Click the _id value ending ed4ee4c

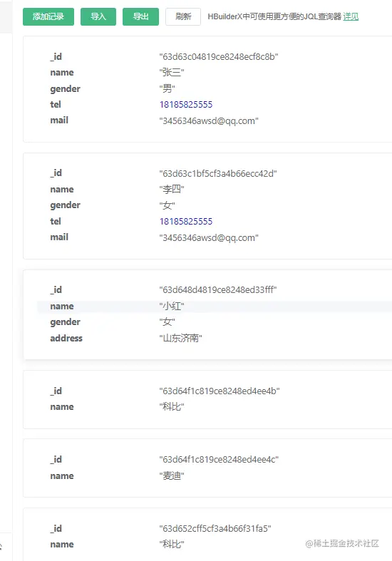coord(219,459)
